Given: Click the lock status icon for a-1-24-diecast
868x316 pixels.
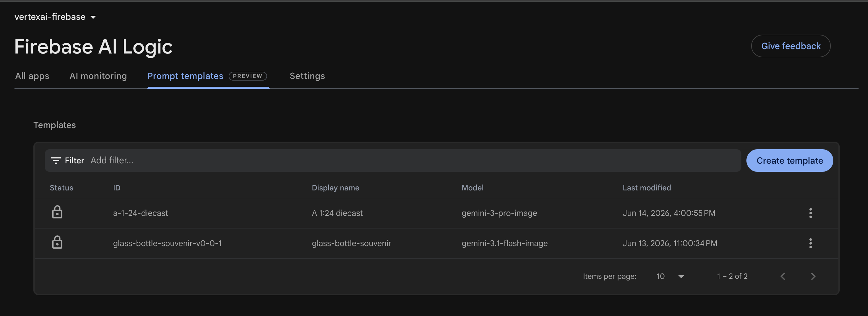Looking at the screenshot, I should [57, 212].
